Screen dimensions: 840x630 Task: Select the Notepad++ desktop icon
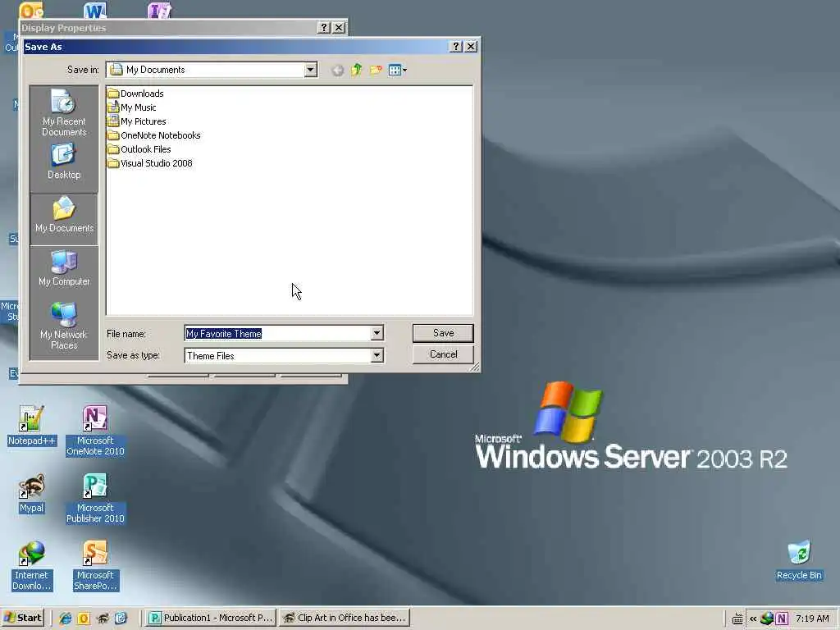[x=31, y=426]
